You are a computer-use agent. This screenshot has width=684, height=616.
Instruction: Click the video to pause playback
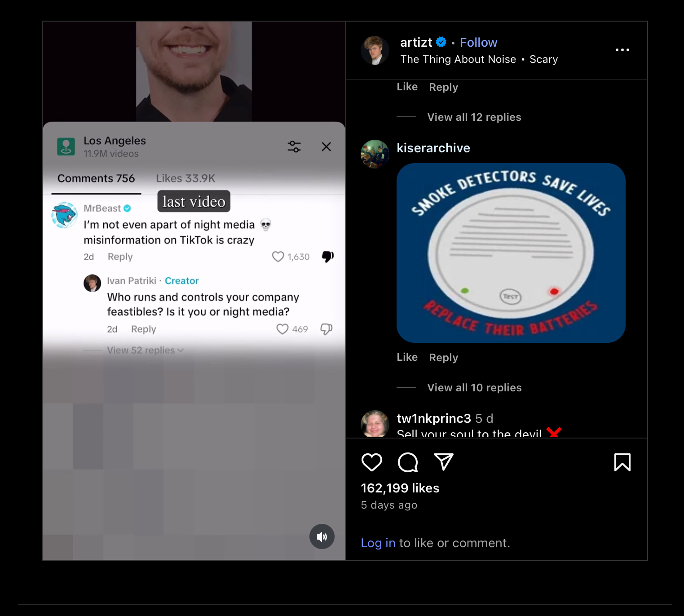coord(194,291)
